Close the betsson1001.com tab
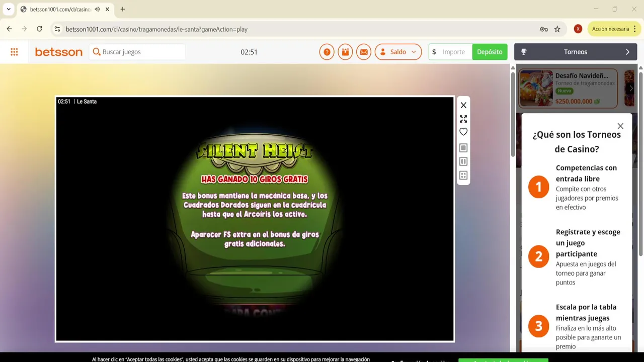This screenshot has height=362, width=644. [x=107, y=9]
